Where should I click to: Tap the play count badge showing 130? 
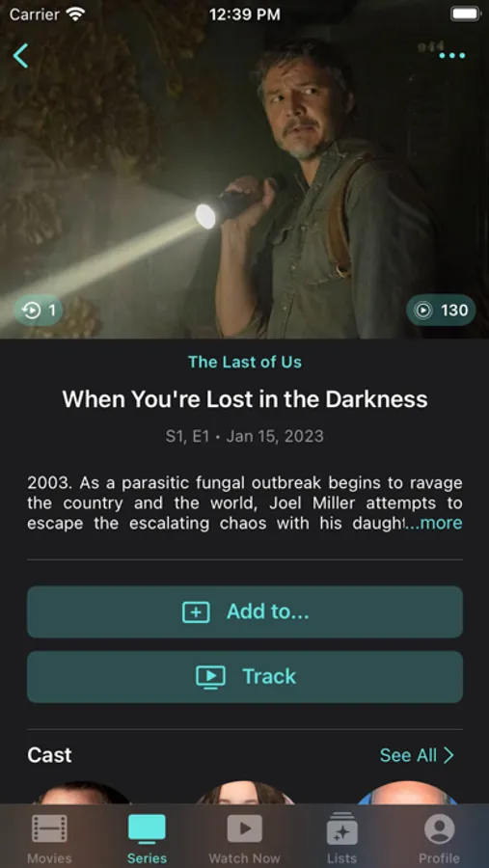coord(441,310)
